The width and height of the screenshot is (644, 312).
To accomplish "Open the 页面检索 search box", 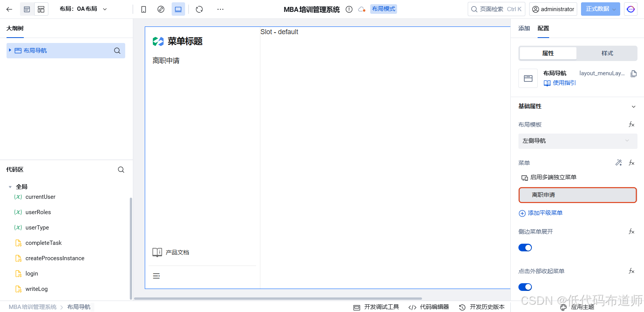I will click(x=496, y=9).
